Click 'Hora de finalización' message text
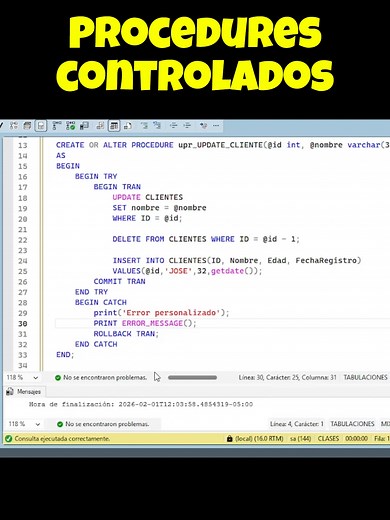This screenshot has width=390, height=520. (x=141, y=404)
